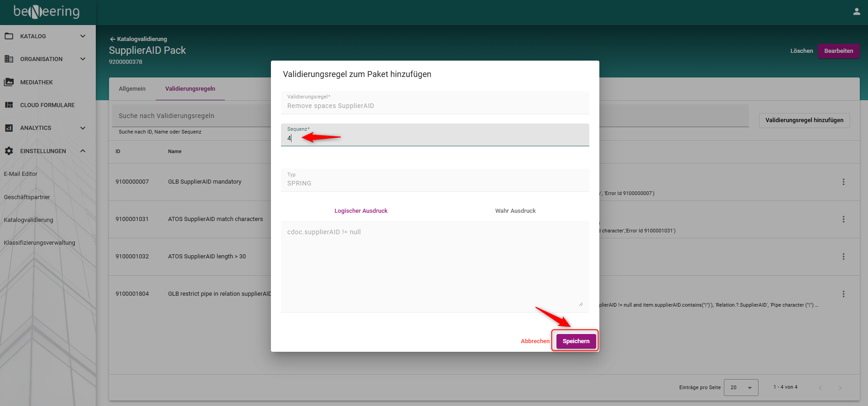Open three-dot menu for rule 9100000007
This screenshot has width=868, height=406.
click(843, 182)
